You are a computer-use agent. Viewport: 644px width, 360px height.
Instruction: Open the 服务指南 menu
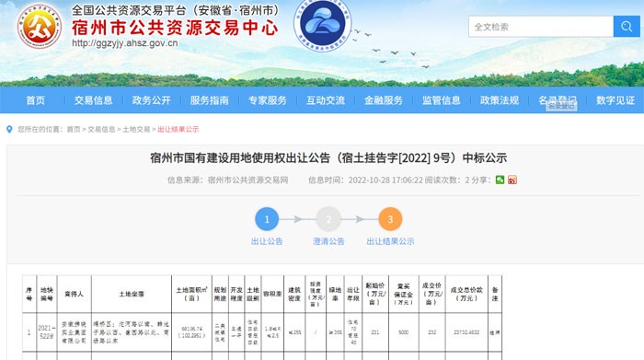point(209,100)
